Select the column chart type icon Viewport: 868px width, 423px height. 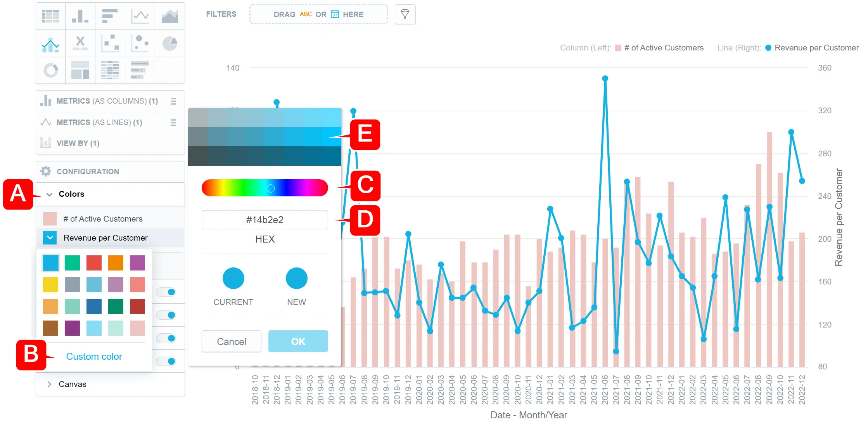pyautogui.click(x=80, y=16)
